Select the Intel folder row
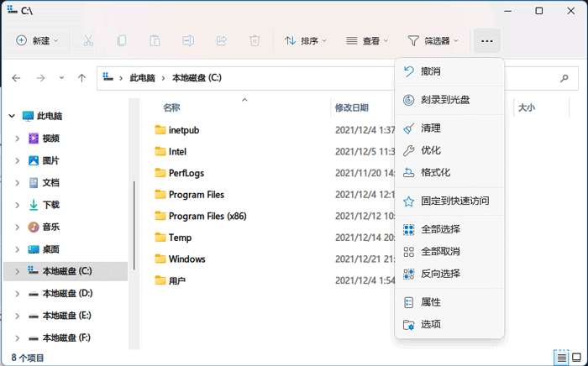 click(x=177, y=151)
